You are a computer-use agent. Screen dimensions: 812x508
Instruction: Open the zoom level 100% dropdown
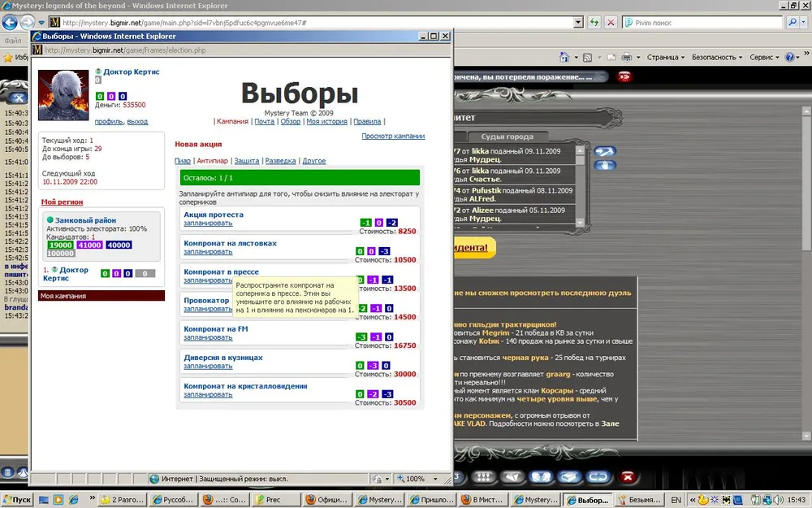pos(419,479)
